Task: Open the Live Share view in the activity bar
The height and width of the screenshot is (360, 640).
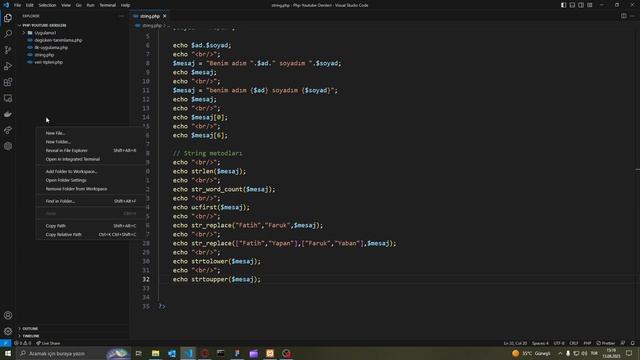Action: [x=8, y=130]
